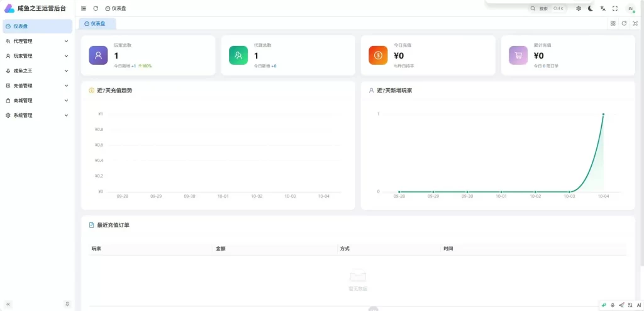Click the 方式 table column header

(345, 249)
